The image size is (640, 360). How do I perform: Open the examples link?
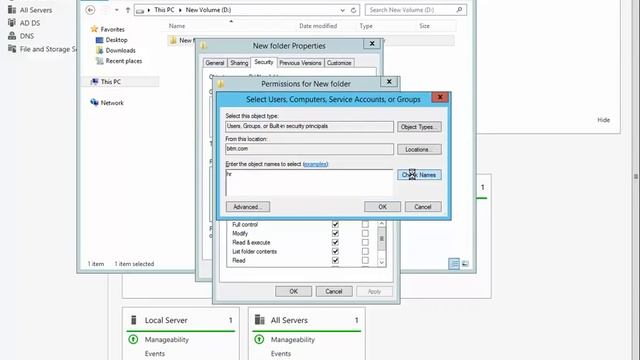(315, 164)
